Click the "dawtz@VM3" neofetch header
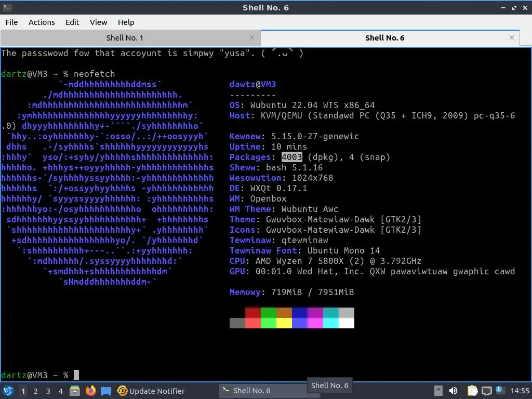This screenshot has height=399, width=532. click(253, 85)
